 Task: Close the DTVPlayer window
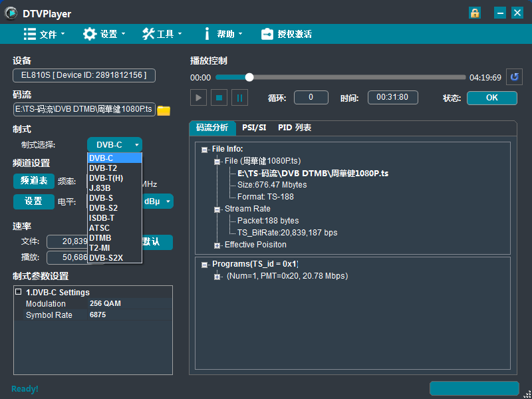(517, 13)
